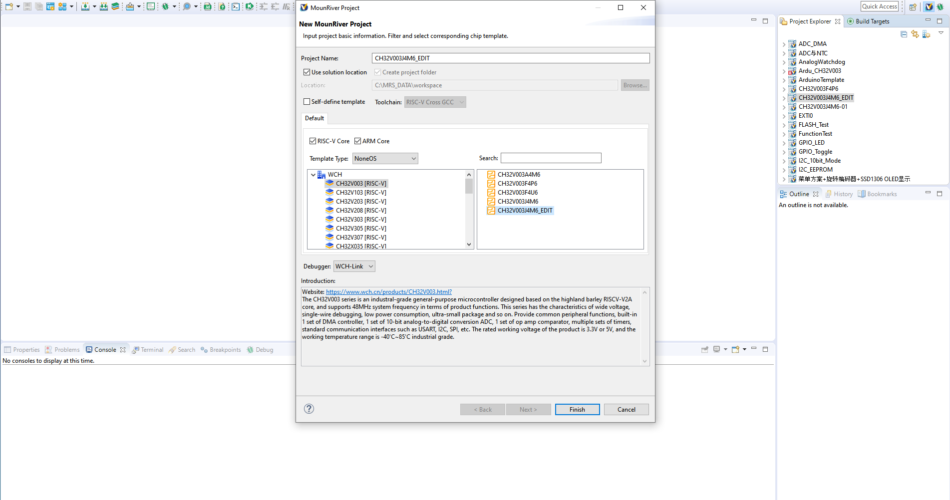Click the Next > button
Viewport: 950px width, 500px height.
point(528,410)
